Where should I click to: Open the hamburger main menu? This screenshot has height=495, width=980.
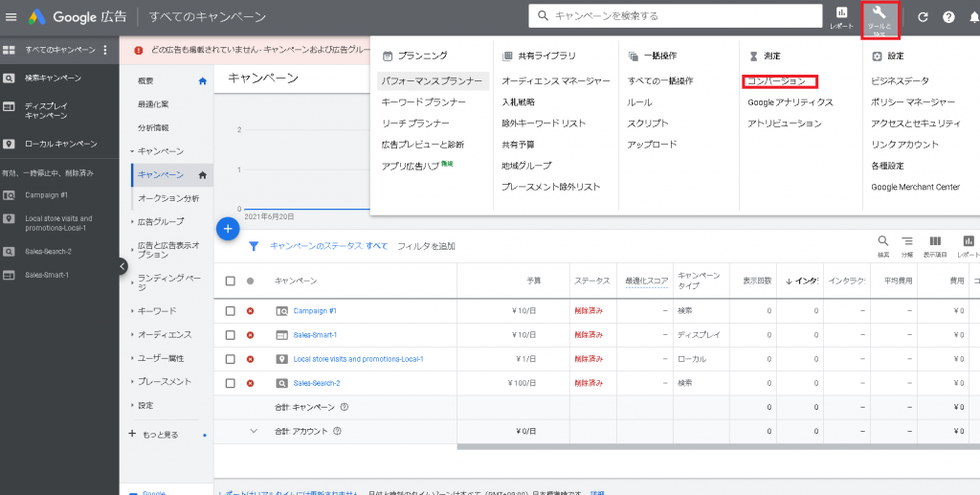pos(11,17)
